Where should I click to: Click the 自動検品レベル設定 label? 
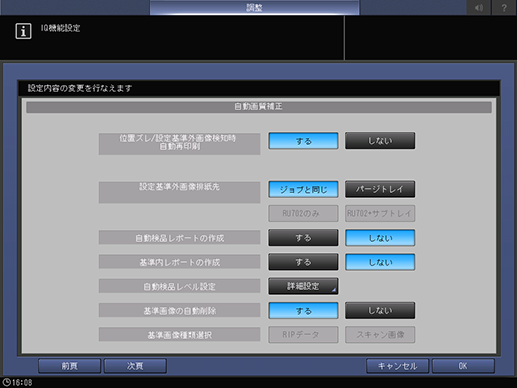coord(179,286)
